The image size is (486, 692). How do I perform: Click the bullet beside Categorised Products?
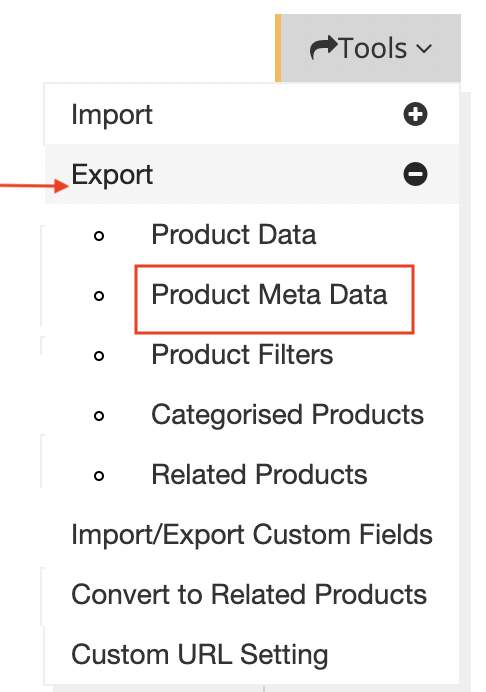pos(99,416)
